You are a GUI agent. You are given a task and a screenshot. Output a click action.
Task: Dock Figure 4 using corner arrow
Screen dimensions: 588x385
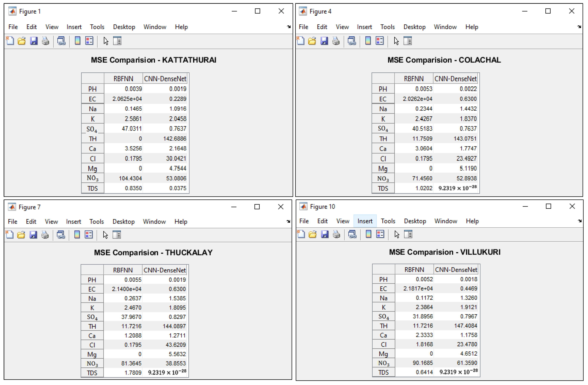coord(579,27)
